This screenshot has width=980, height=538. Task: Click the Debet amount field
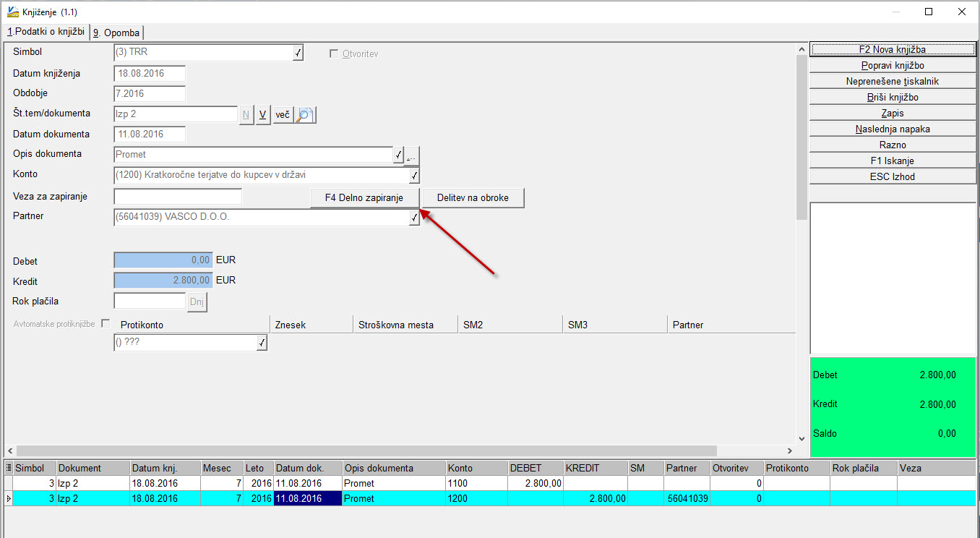(x=163, y=260)
